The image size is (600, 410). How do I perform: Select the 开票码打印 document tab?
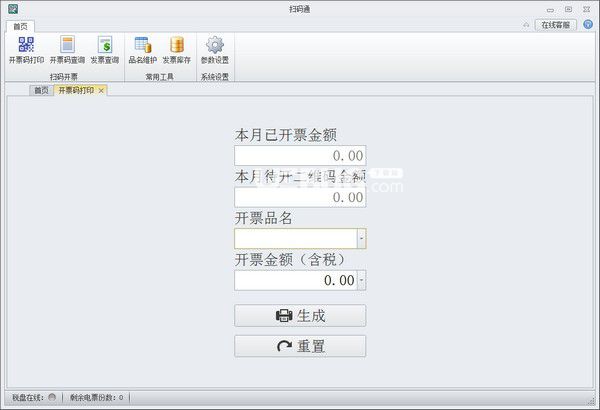[x=76, y=90]
